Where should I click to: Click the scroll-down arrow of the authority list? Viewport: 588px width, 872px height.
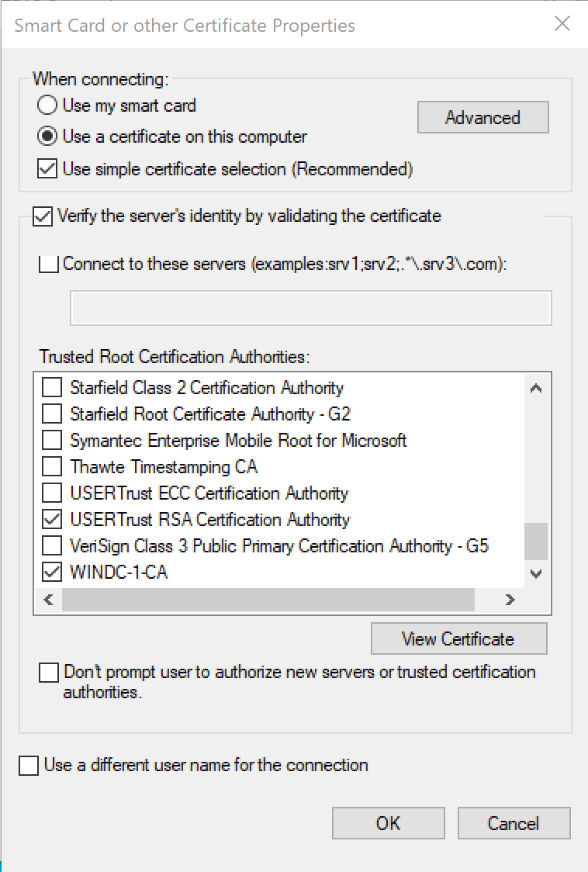pyautogui.click(x=537, y=573)
